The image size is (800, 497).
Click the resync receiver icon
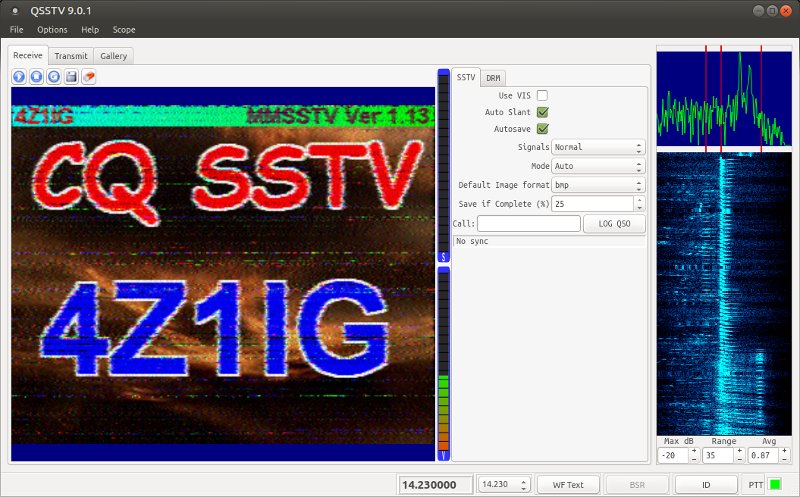(54, 77)
